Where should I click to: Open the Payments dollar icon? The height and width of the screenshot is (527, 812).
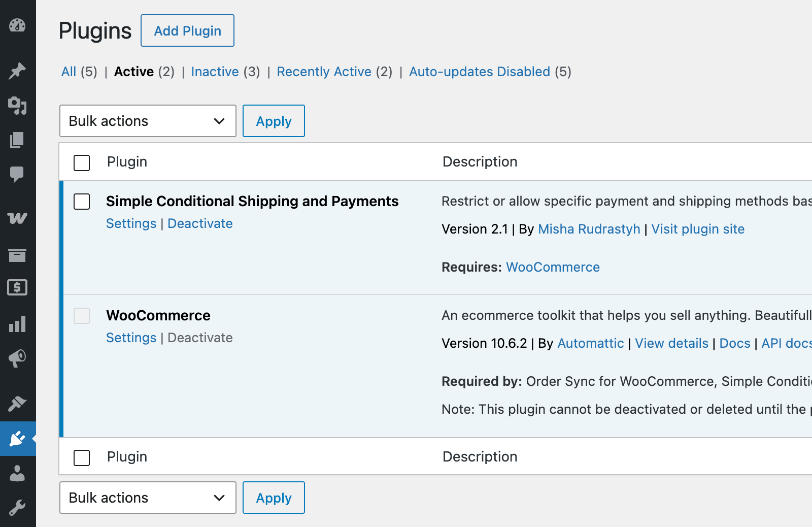[17, 288]
